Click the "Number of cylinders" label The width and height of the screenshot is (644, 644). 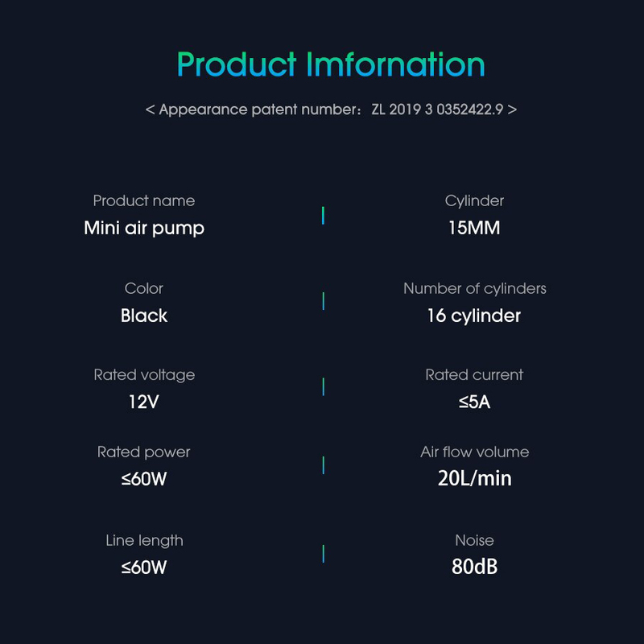[474, 288]
